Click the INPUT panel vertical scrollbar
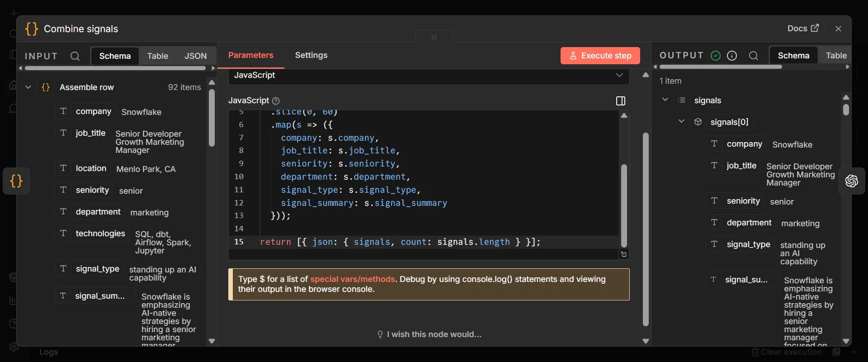 212,118
